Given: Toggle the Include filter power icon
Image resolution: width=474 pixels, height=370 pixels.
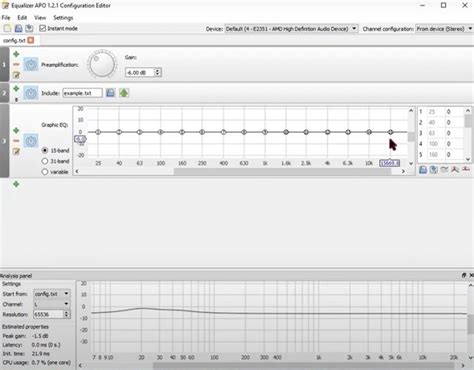Looking at the screenshot, I should [x=31, y=93].
